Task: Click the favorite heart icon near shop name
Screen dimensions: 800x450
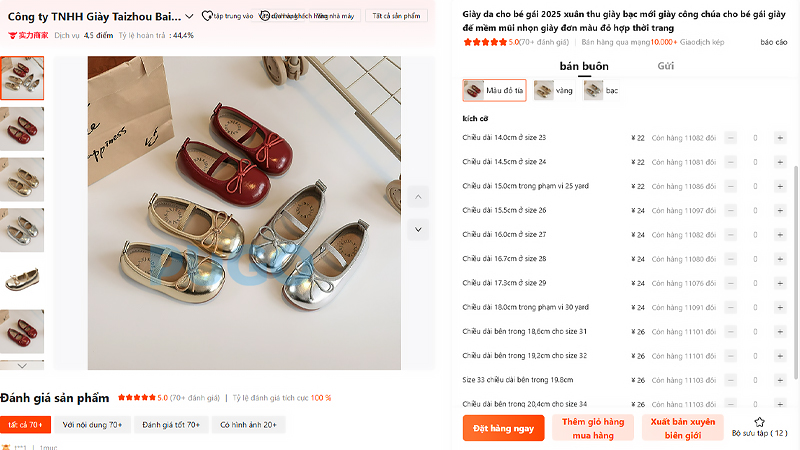Action: (206, 16)
